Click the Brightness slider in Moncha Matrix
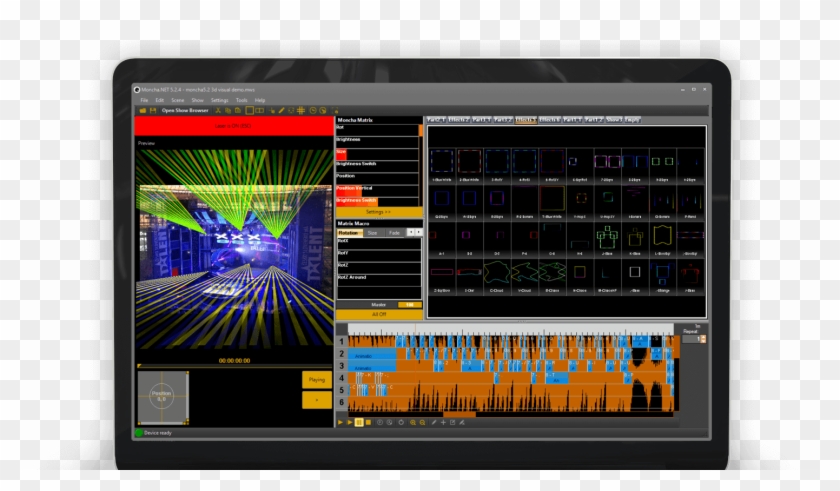This screenshot has height=491, width=840. pyautogui.click(x=378, y=139)
